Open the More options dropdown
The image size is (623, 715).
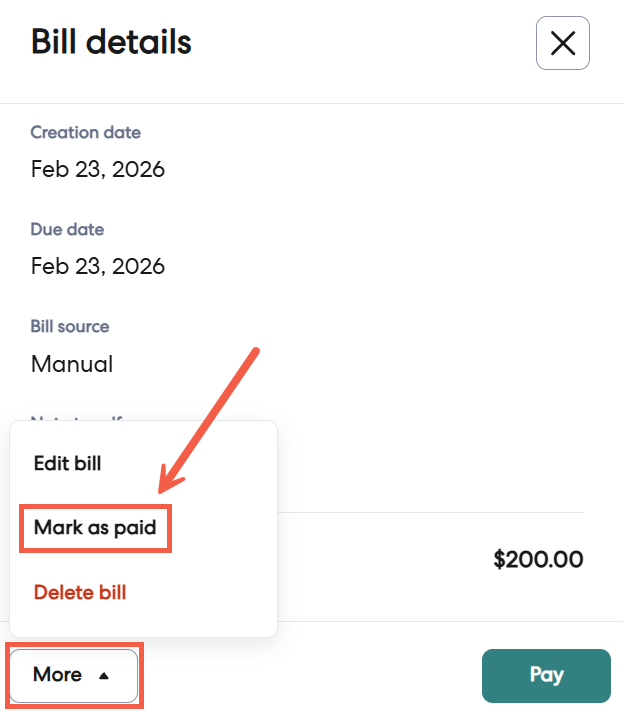pos(73,675)
